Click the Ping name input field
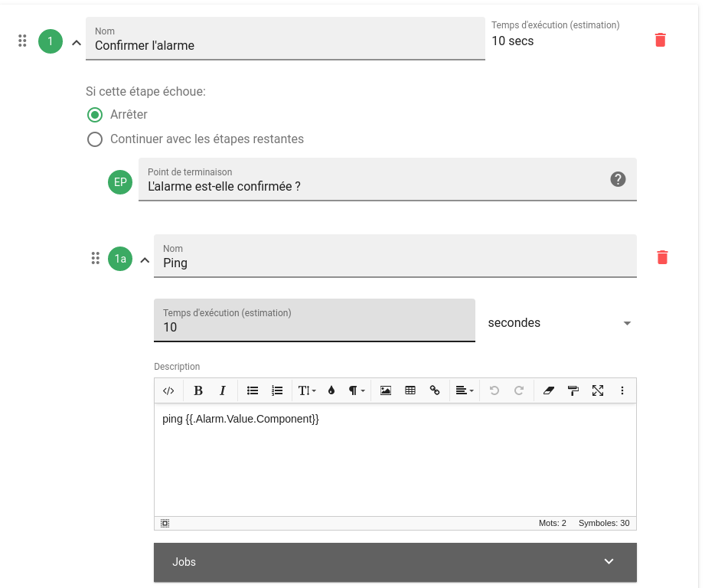 pyautogui.click(x=395, y=256)
